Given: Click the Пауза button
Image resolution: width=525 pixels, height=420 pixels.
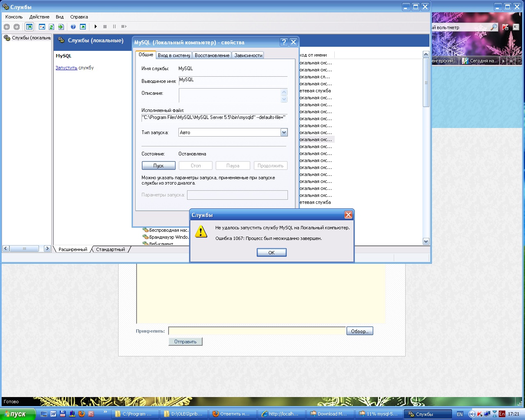Looking at the screenshot, I should click(x=233, y=166).
